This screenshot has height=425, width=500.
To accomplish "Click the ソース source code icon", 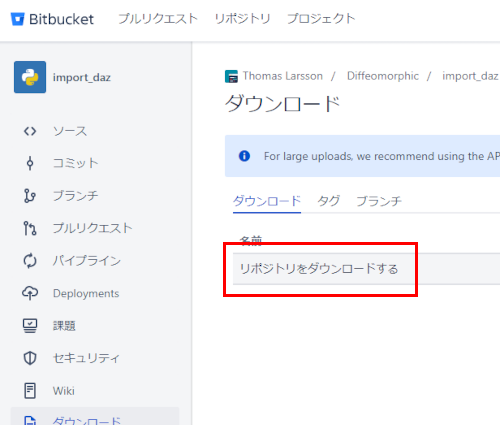I will [30, 131].
